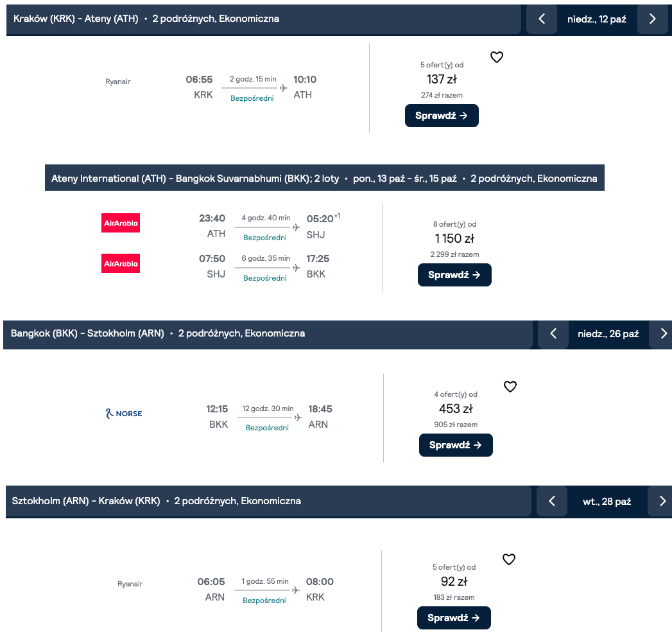The image size is (672, 632).
Task: Show previous date for Bangkok–Sztokholm leg
Action: pos(553,333)
